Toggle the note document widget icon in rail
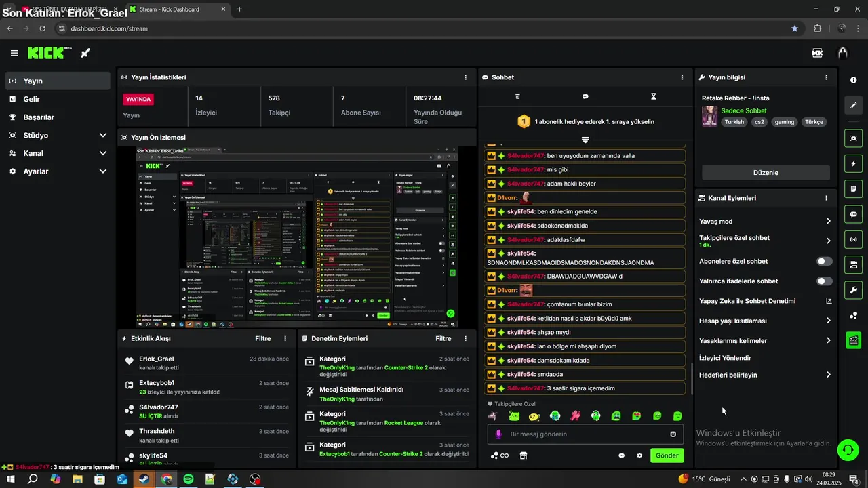This screenshot has width=868, height=488. (853, 188)
